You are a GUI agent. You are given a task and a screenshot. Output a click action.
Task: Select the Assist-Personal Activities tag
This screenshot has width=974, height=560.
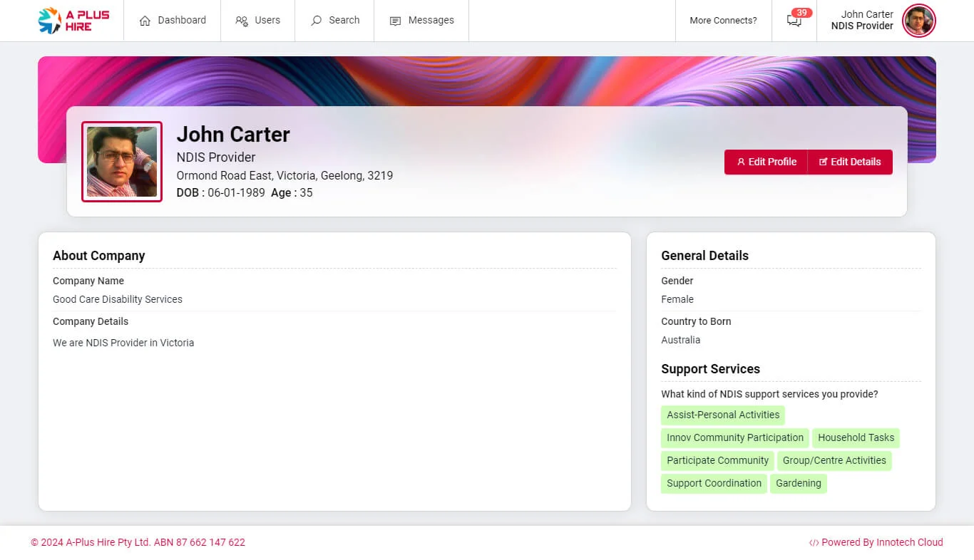click(723, 415)
